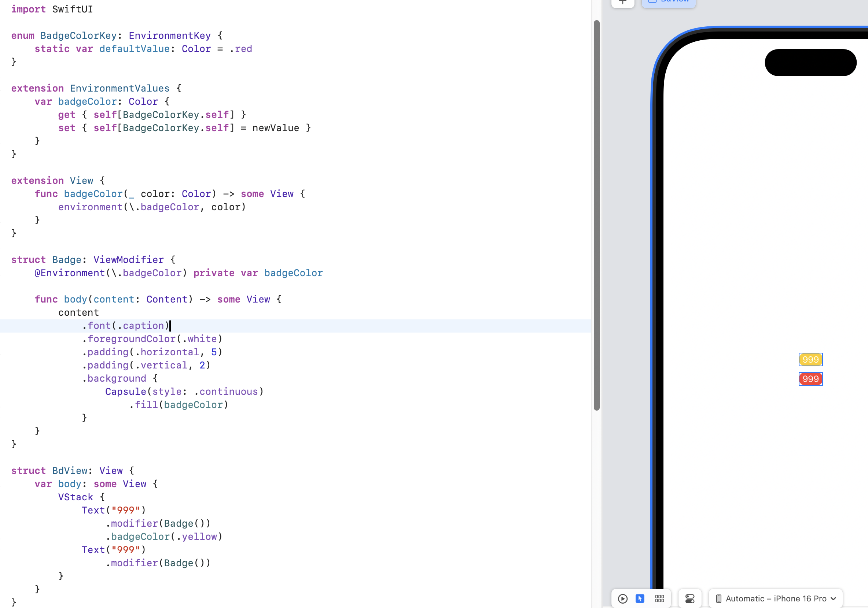
Task: Click the 'import SwiftUI' line
Action: coord(52,9)
